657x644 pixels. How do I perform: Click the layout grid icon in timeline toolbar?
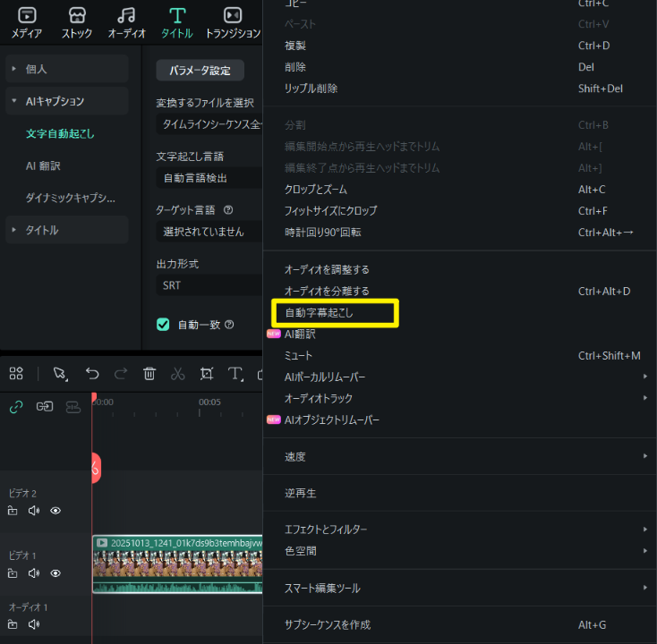pos(16,373)
